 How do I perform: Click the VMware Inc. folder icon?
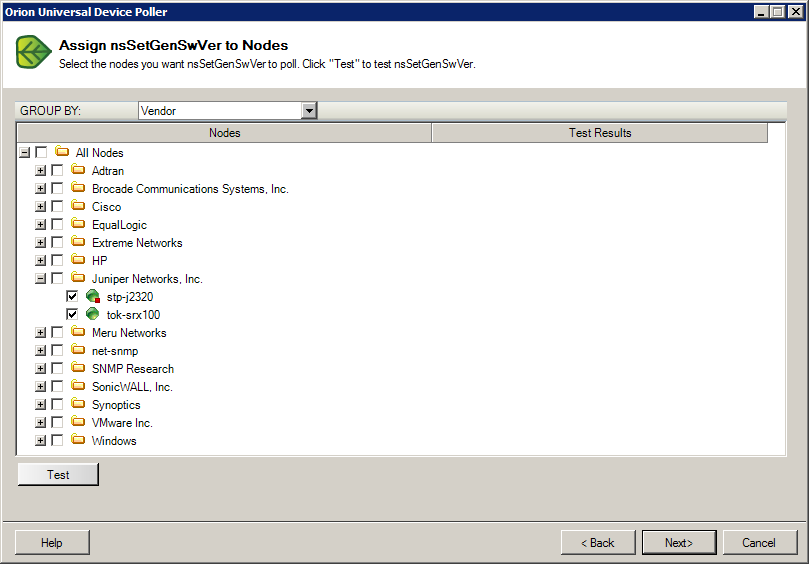coord(78,422)
